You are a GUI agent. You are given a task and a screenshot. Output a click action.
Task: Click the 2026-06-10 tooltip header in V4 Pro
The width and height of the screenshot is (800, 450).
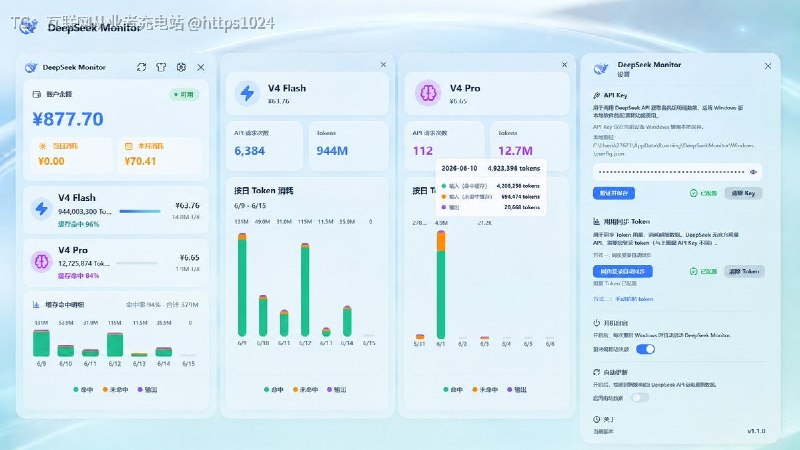point(459,168)
